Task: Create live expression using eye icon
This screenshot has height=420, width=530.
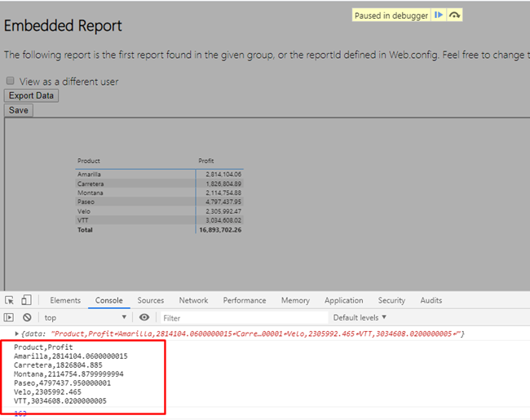Action: tap(144, 317)
